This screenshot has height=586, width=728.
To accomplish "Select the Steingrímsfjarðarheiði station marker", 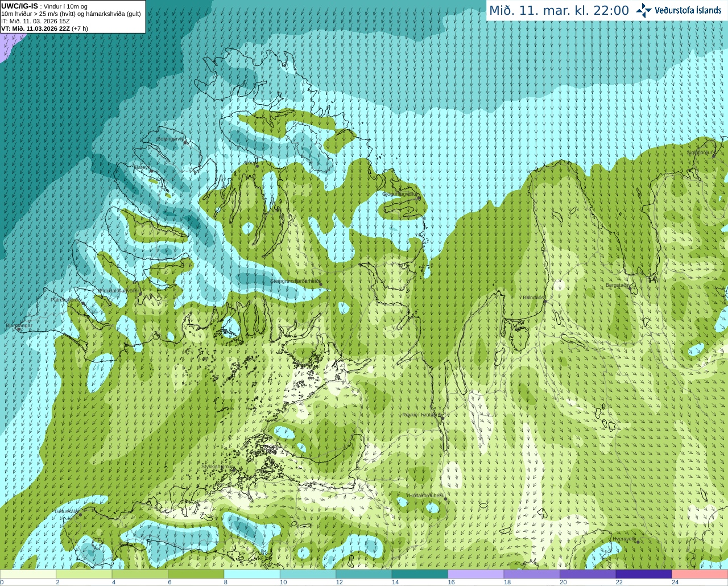I will click(x=320, y=284).
